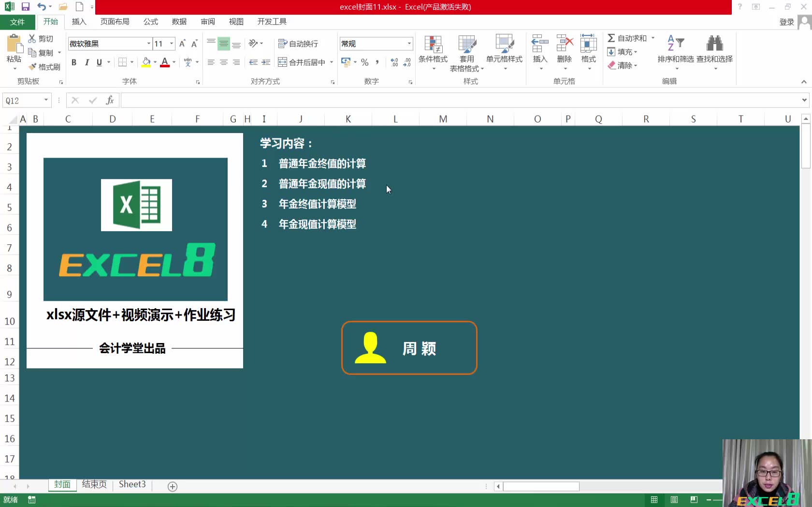This screenshot has height=507, width=812.
Task: Open 单元格样式 cell styles gallery
Action: click(504, 52)
